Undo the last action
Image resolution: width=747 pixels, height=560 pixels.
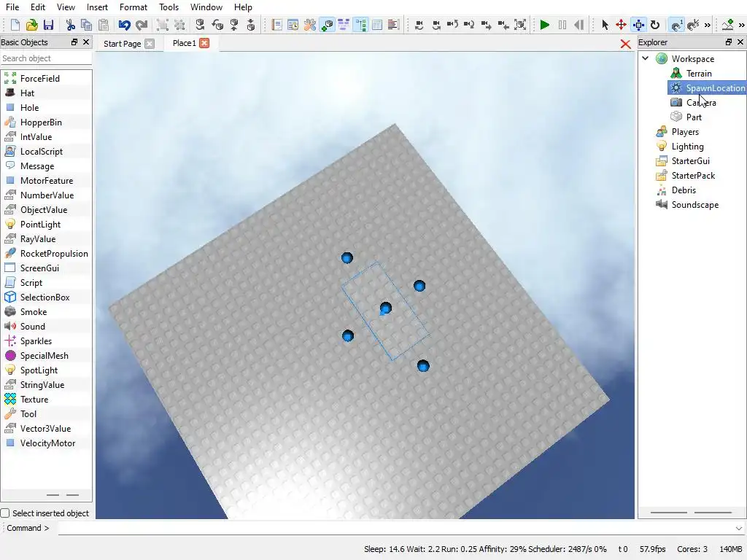tap(124, 25)
